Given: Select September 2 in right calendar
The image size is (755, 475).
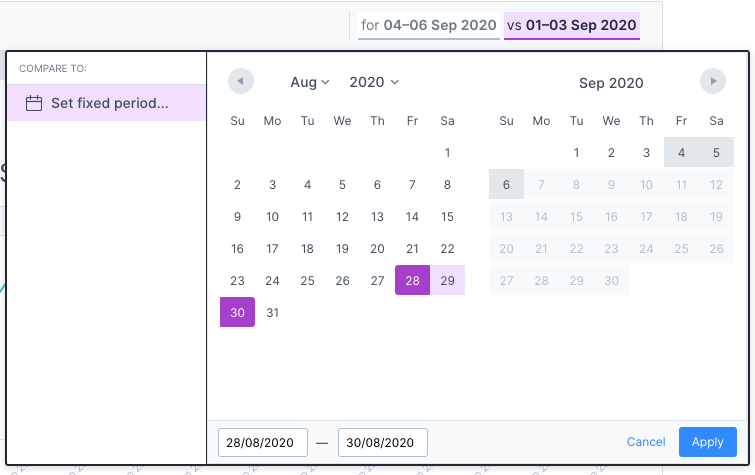Looking at the screenshot, I should (x=611, y=153).
